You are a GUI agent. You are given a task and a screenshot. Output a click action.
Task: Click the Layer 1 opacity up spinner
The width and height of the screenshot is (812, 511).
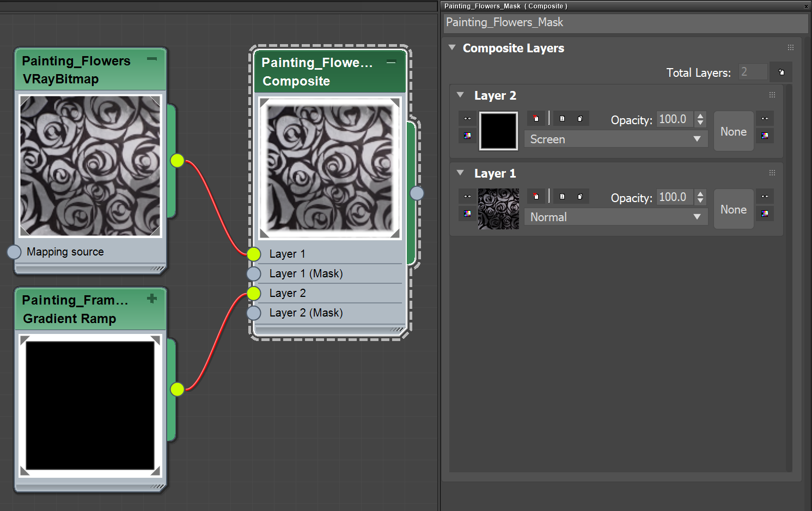tap(700, 194)
